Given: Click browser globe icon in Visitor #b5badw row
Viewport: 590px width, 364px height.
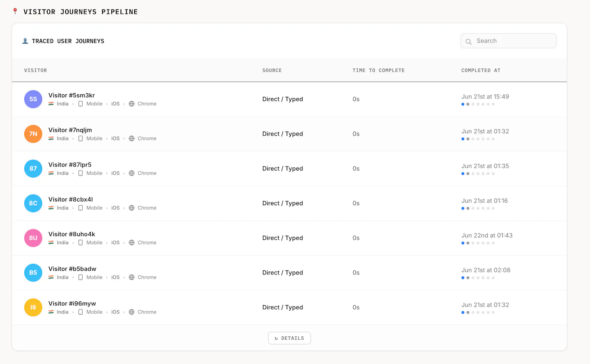Looking at the screenshot, I should tap(132, 277).
